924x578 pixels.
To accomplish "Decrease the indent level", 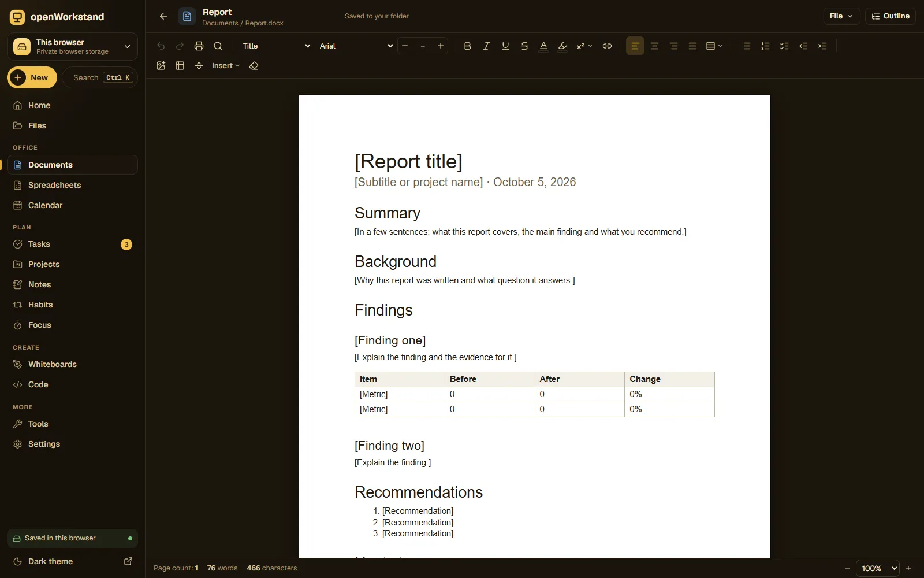I will pos(803,46).
